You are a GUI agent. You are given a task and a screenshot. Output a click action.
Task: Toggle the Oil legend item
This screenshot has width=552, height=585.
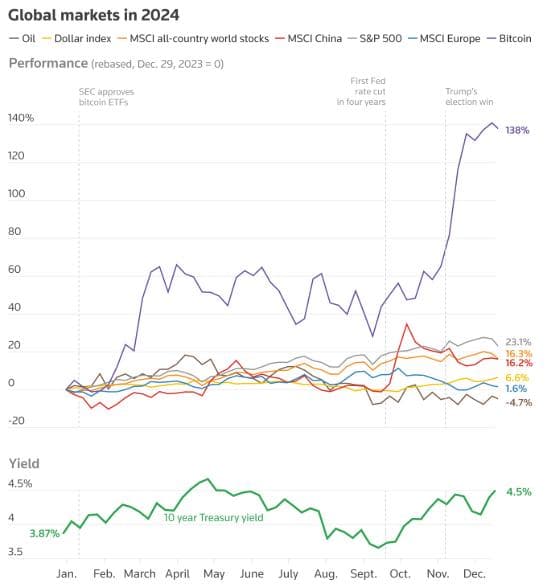click(22, 38)
